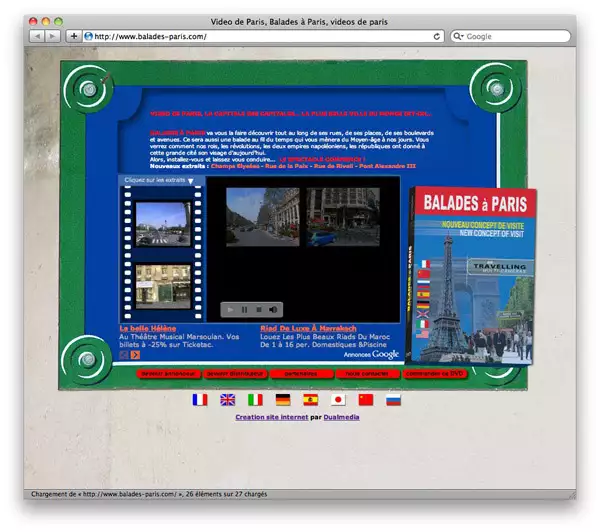
Task: Switch site to English via UK flag
Action: (228, 400)
